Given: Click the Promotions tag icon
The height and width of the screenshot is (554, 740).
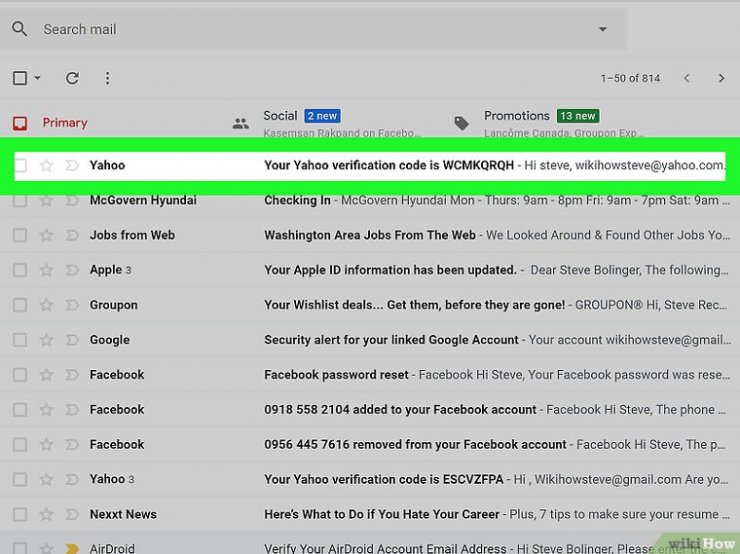Looking at the screenshot, I should coord(462,124).
